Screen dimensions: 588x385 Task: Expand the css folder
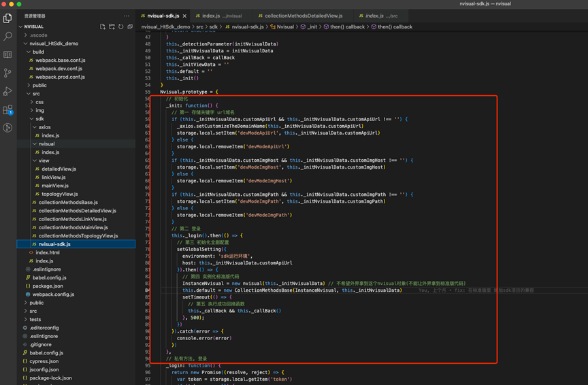coord(39,102)
